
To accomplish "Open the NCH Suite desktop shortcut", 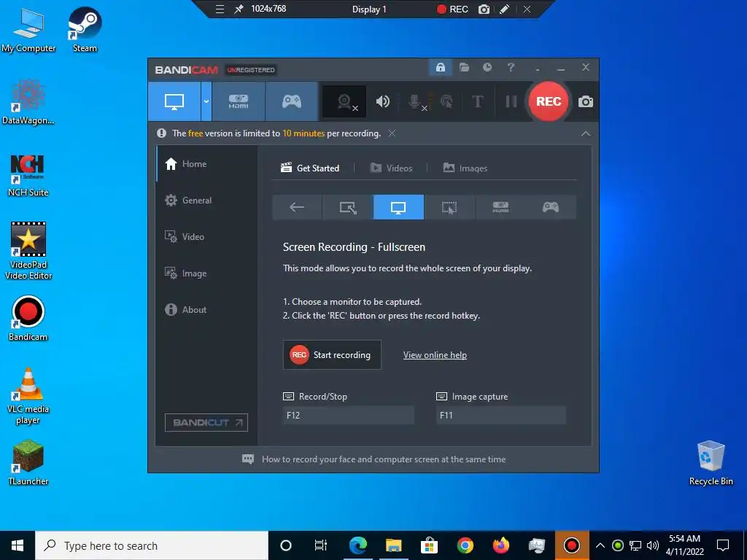I will [28, 175].
